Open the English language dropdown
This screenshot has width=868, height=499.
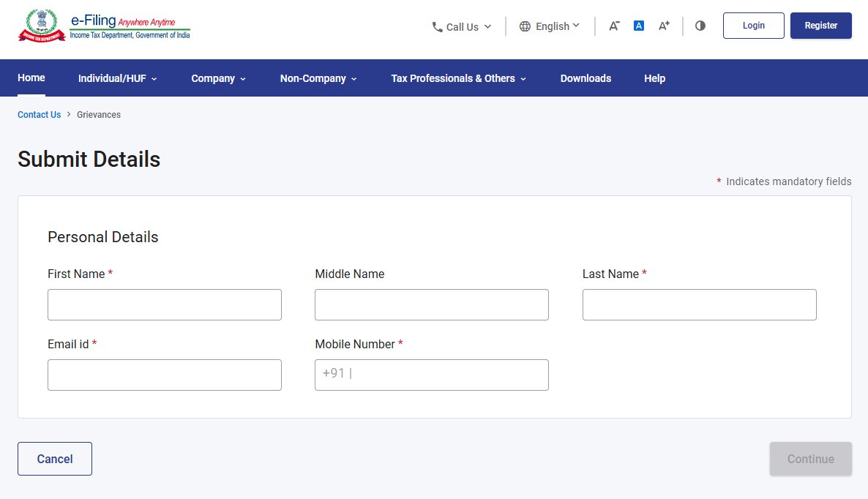tap(550, 26)
